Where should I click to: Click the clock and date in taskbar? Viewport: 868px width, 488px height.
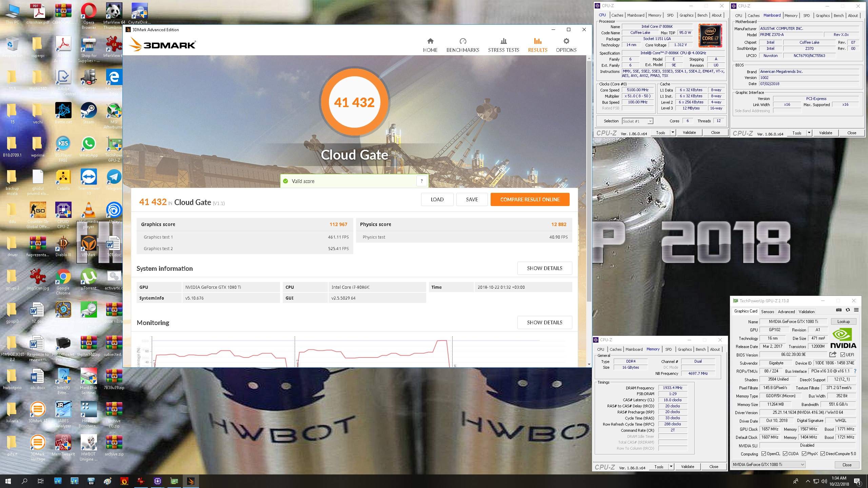(x=839, y=481)
